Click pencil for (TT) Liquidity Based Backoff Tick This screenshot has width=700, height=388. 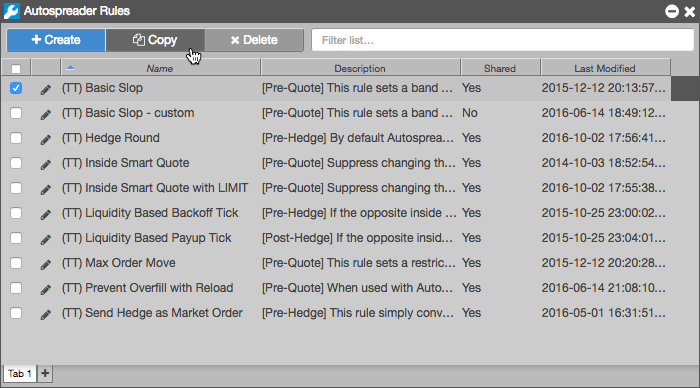(x=46, y=214)
